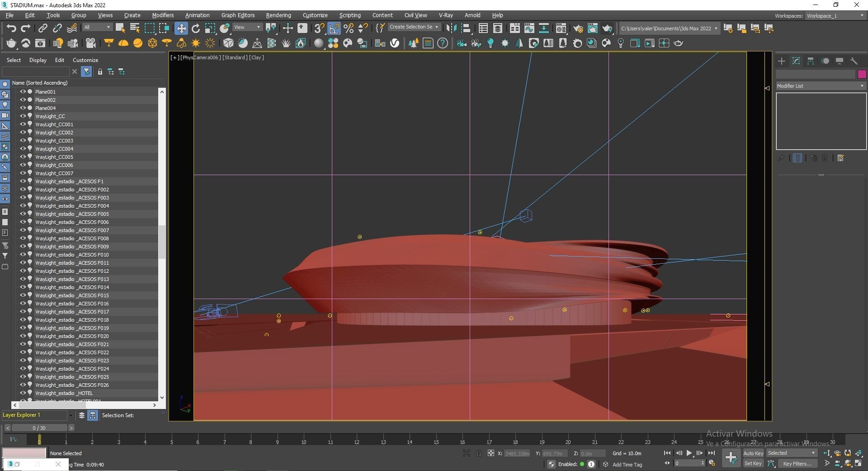Screen dimensions: 868x471
Task: Click the timeline track at frame 15
Action: point(436,439)
